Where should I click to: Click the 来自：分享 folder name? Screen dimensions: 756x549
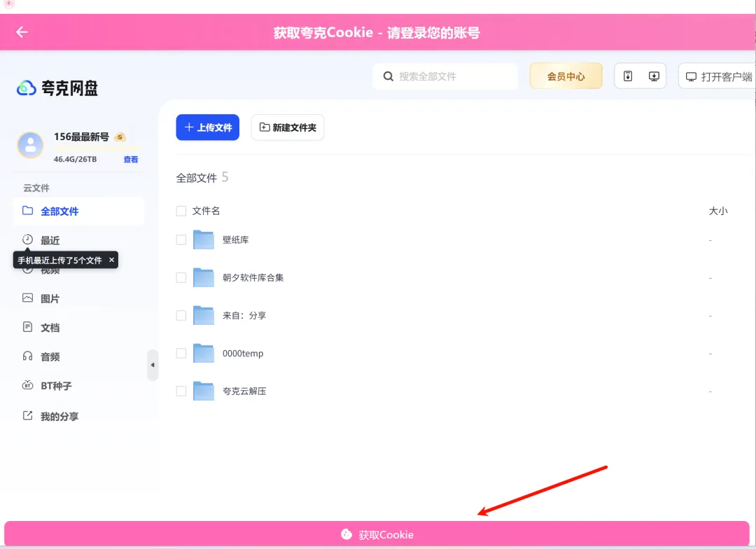[244, 316]
